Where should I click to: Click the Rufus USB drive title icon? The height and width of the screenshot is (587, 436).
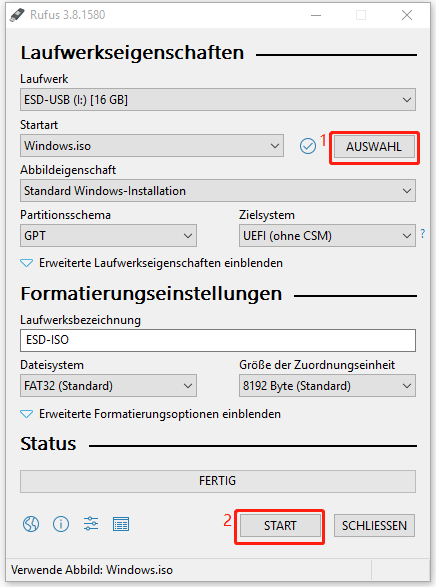17,15
